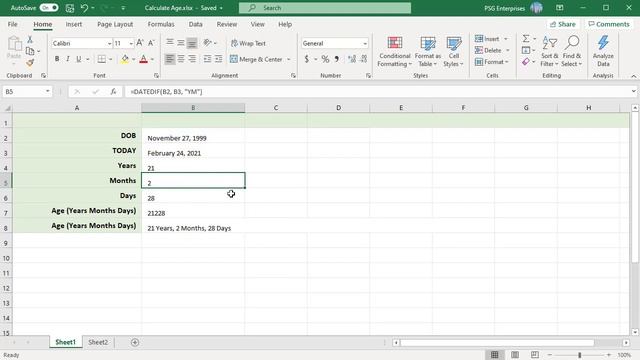Switch to Page Layout view icon
The image size is (640, 360).
pos(515,355)
